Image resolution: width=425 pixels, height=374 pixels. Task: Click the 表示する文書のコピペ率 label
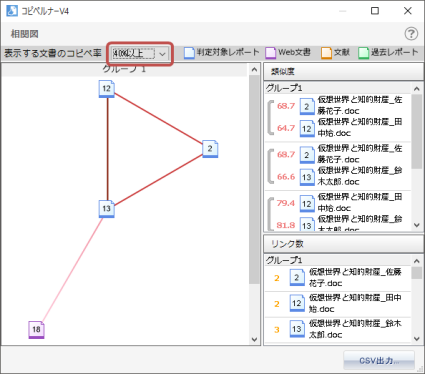click(x=53, y=53)
